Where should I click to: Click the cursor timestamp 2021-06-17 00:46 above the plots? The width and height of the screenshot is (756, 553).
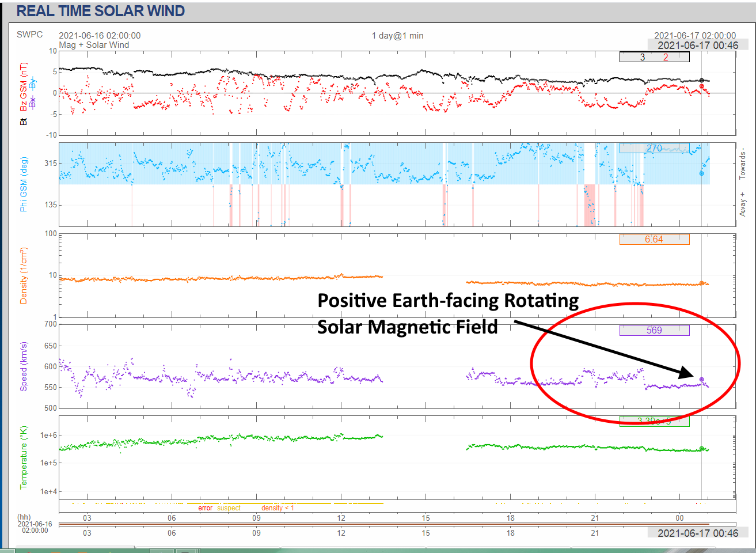tap(698, 46)
